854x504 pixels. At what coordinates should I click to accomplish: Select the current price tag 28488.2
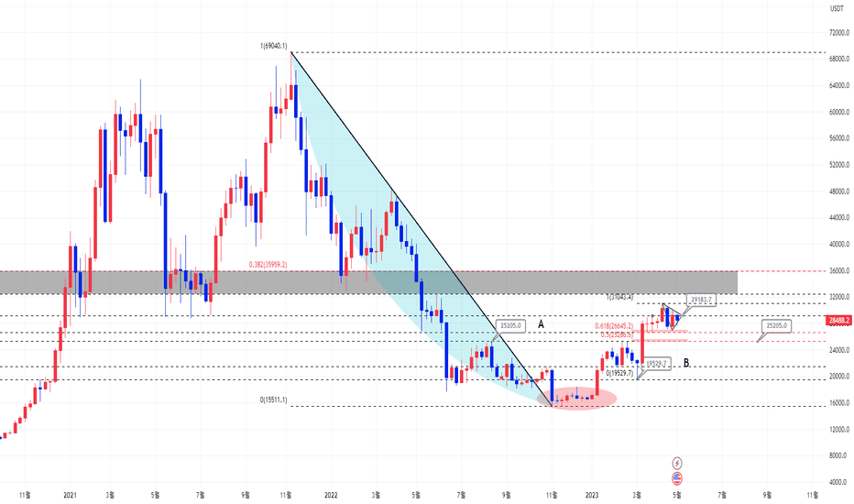tap(838, 321)
